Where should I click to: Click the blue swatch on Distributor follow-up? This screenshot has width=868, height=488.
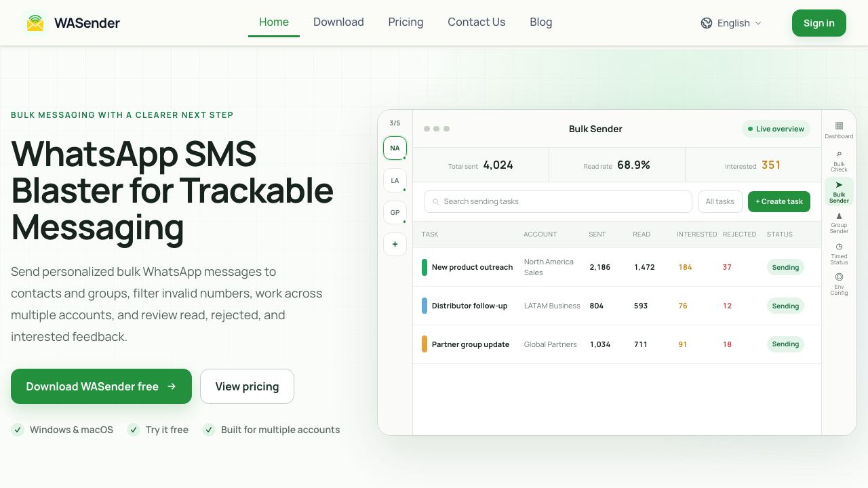point(425,306)
